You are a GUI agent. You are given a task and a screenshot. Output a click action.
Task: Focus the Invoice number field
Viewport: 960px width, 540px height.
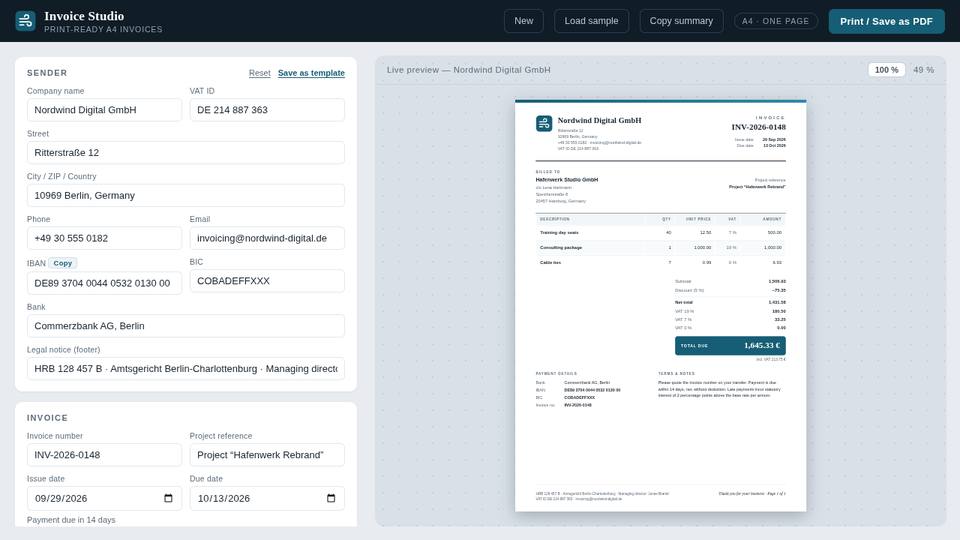(104, 455)
